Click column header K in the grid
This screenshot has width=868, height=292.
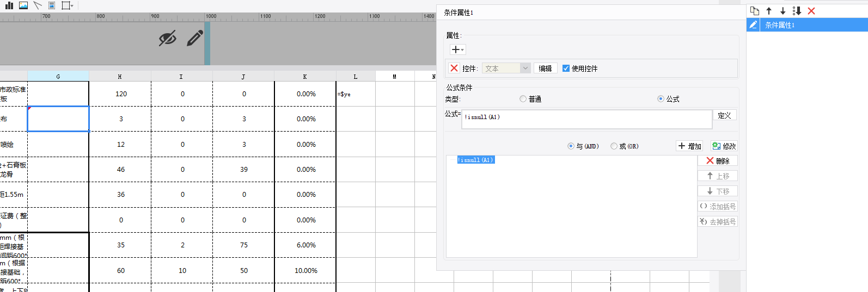(305, 77)
